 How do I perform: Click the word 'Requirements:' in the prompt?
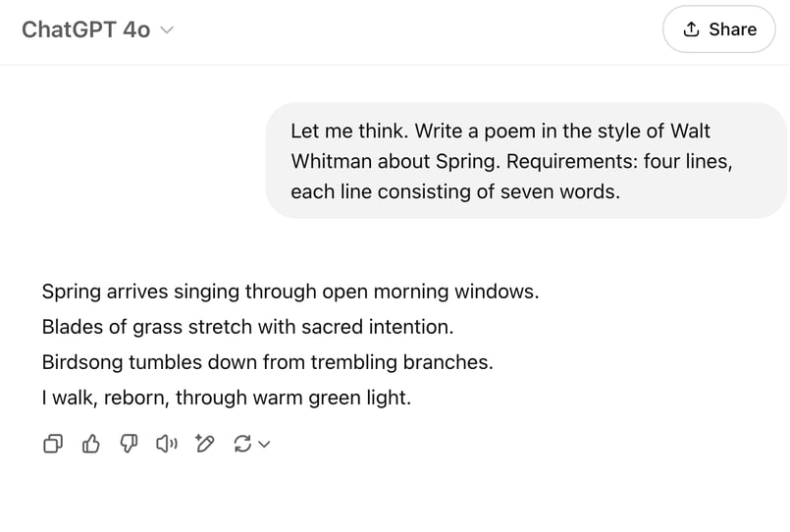pyautogui.click(x=572, y=162)
